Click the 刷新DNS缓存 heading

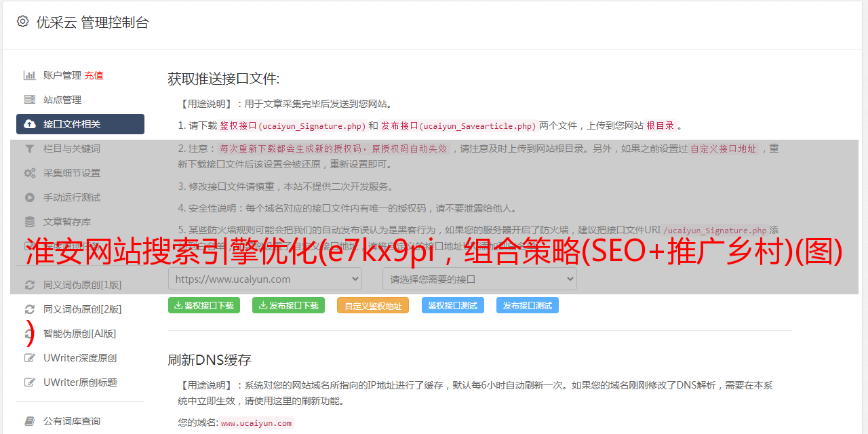pos(210,359)
